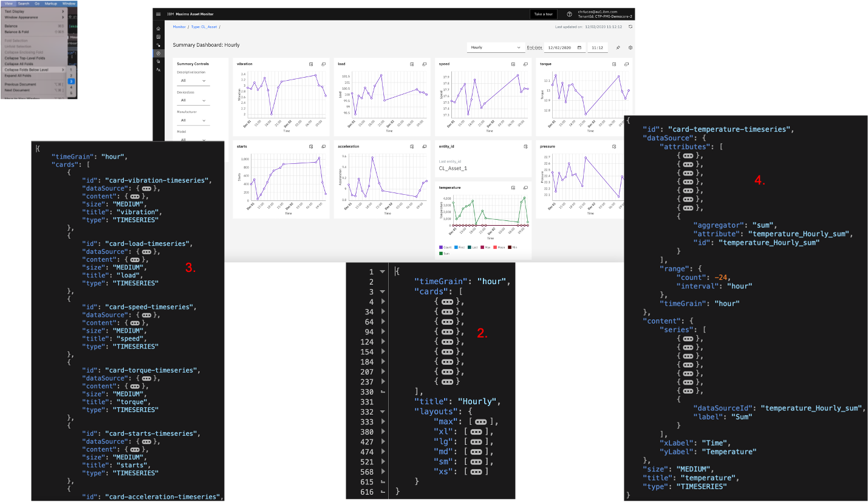
Task: Click the pin icon beside the time field
Action: [x=618, y=47]
